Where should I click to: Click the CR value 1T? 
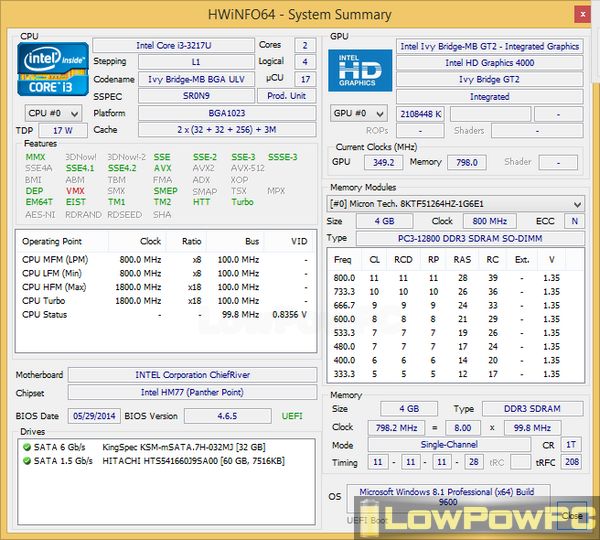tap(571, 445)
